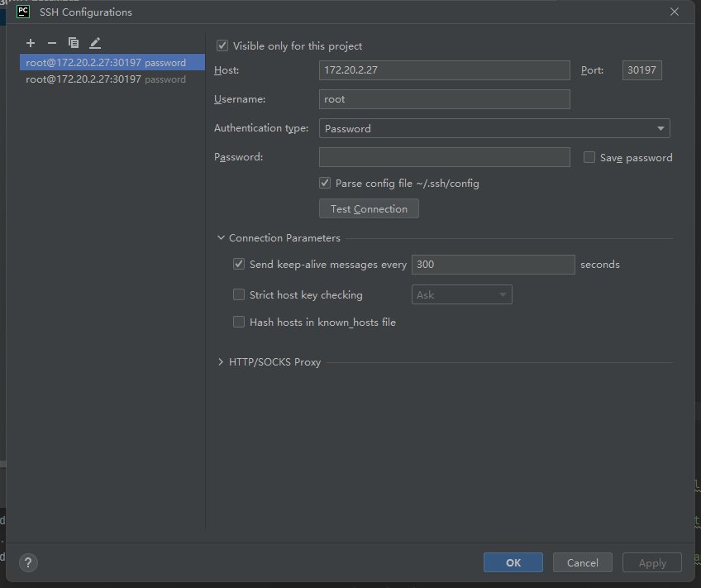Copy the selected SSH configuration

[74, 43]
